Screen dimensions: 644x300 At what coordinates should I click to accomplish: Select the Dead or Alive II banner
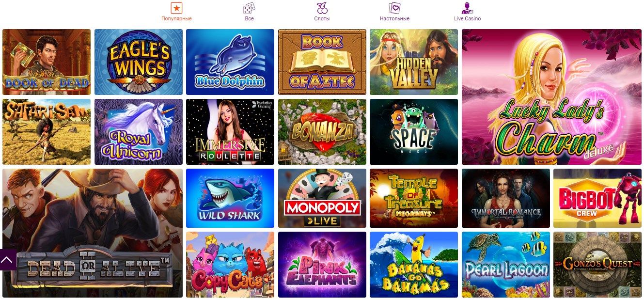pos(93,233)
